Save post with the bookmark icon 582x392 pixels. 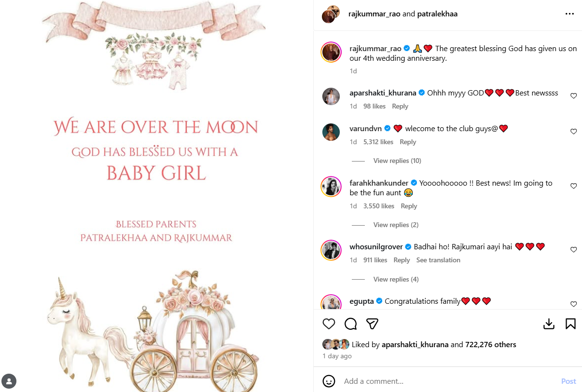pos(570,324)
